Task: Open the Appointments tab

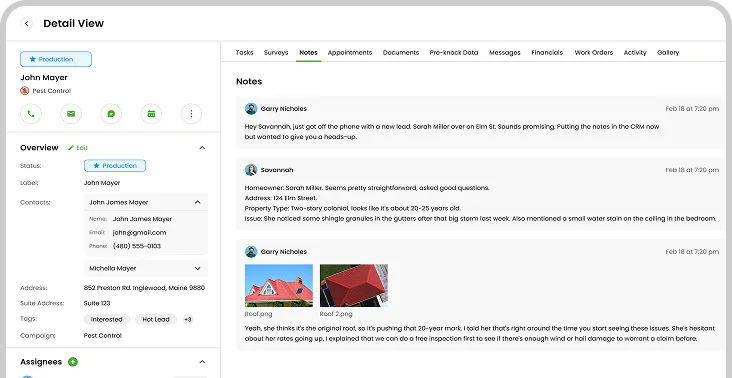Action: coord(350,53)
